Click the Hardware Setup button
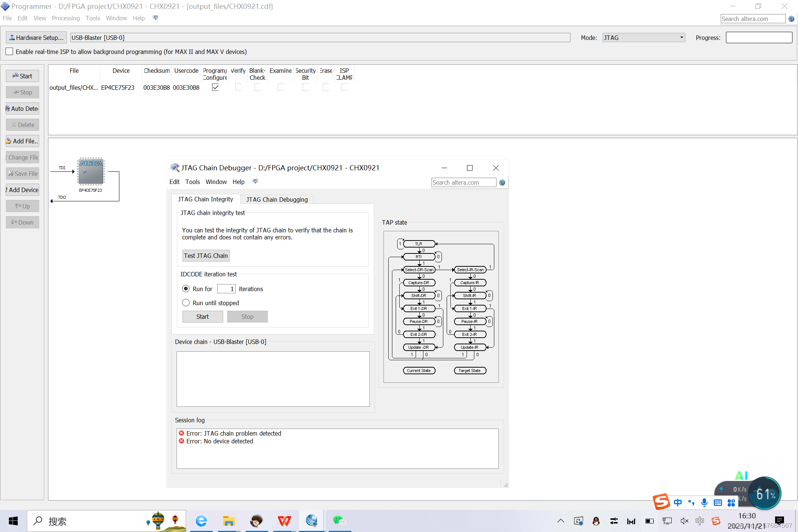Screen dimensions: 798x532 (x=36, y=38)
